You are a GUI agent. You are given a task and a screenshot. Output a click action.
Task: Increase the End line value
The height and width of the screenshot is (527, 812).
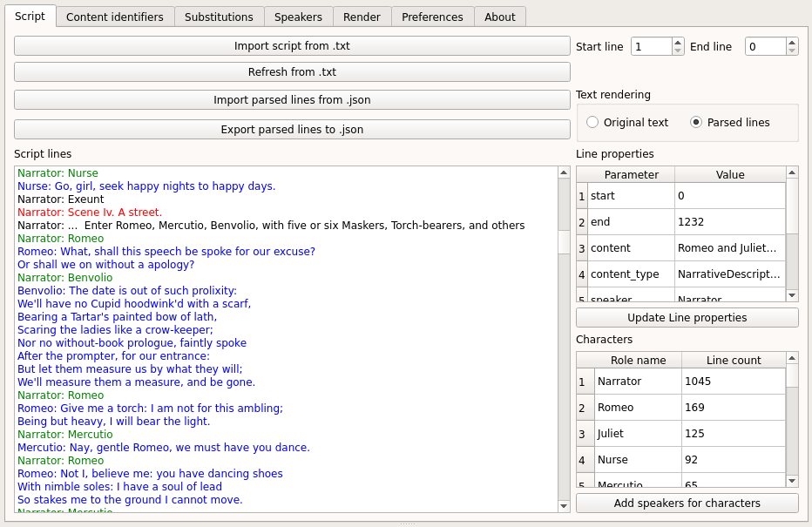tap(792, 43)
